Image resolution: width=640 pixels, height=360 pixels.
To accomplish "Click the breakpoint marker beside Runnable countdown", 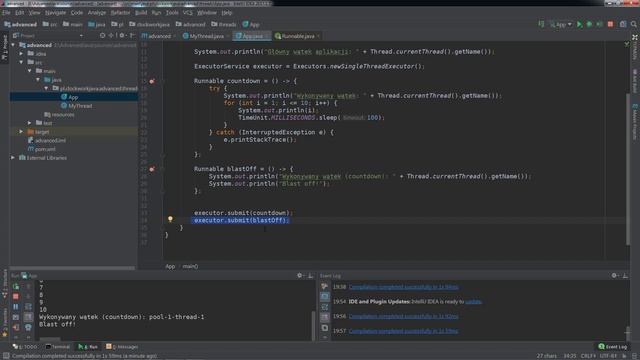I will click(x=152, y=81).
